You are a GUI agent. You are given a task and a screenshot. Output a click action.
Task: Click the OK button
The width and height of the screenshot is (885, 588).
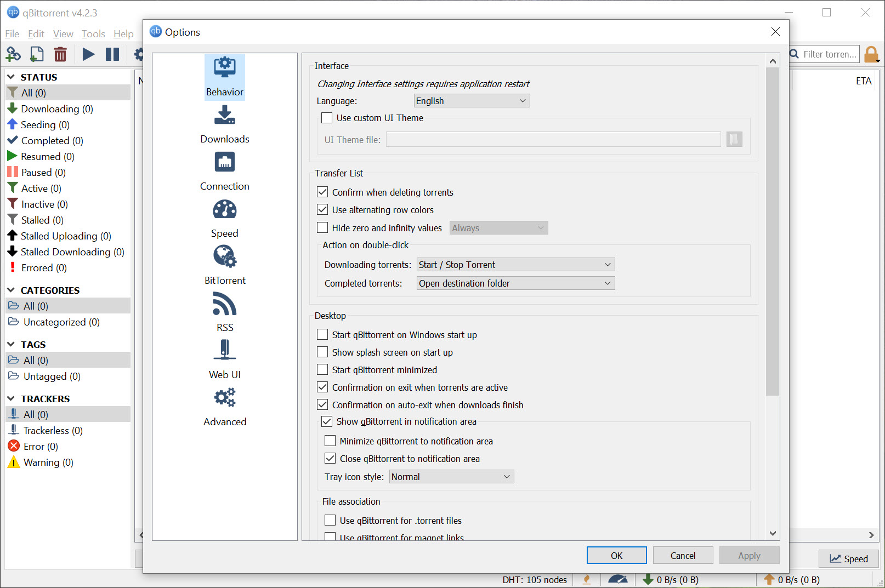pyautogui.click(x=617, y=556)
